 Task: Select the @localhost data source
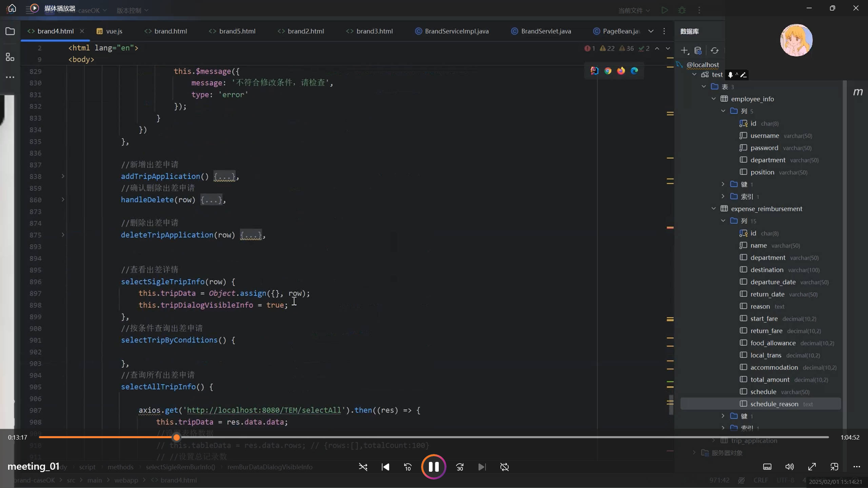[703, 65]
